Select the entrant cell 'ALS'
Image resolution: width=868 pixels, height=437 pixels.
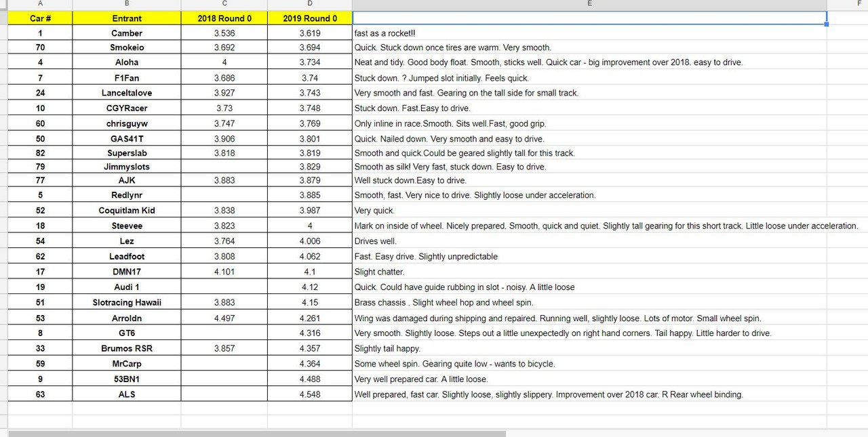tap(127, 394)
